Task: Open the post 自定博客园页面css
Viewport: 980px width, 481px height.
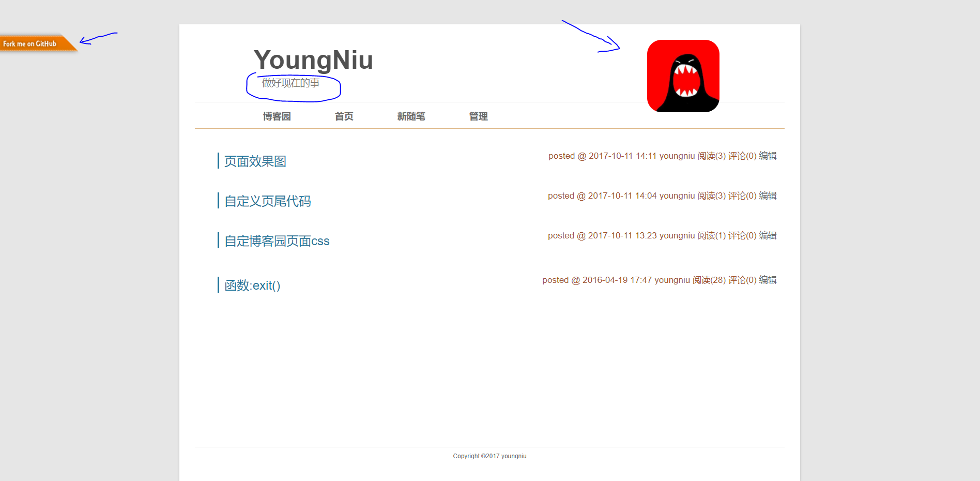Action: (277, 241)
